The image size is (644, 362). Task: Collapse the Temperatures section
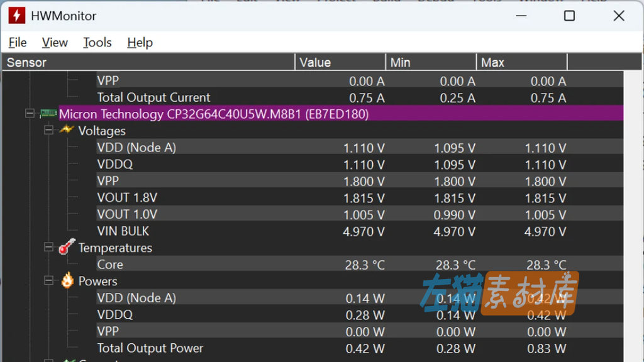(48, 247)
